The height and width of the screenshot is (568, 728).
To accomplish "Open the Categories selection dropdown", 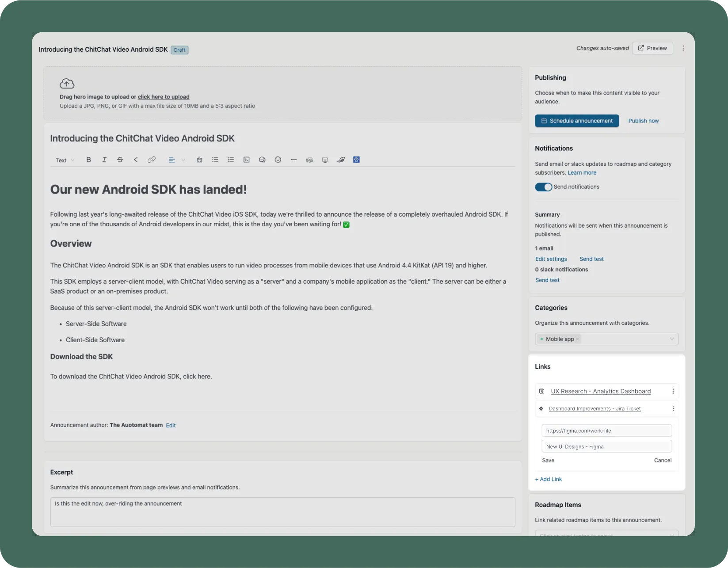I will [672, 339].
